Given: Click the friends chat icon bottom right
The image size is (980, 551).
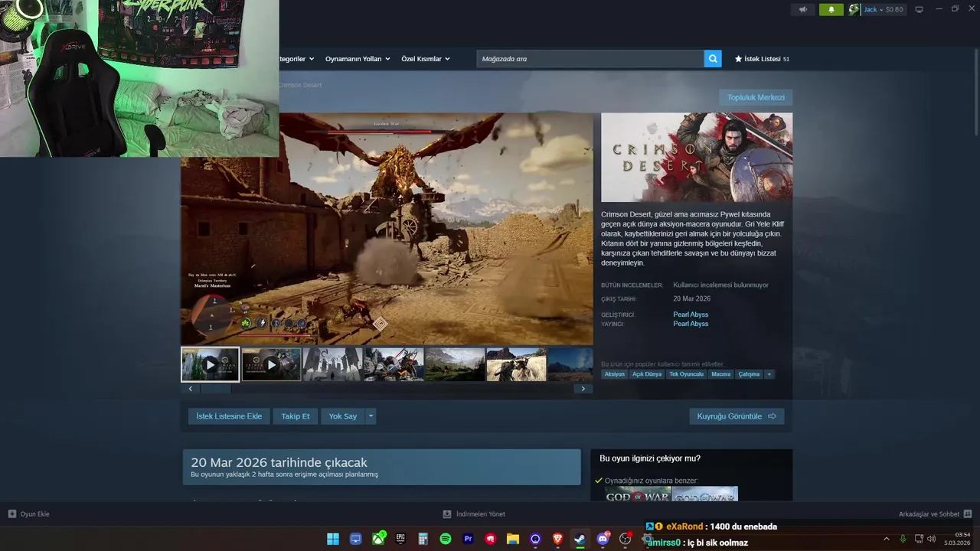Looking at the screenshot, I should (967, 514).
